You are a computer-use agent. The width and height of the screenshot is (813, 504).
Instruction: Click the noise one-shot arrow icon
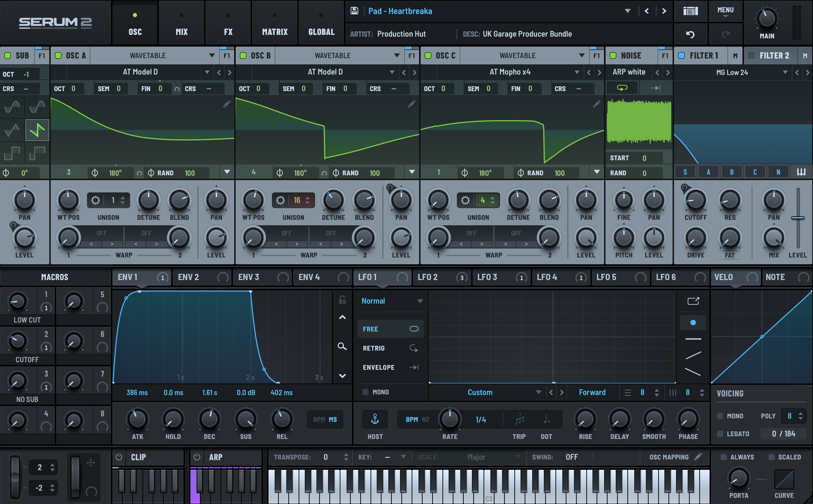pyautogui.click(x=656, y=88)
